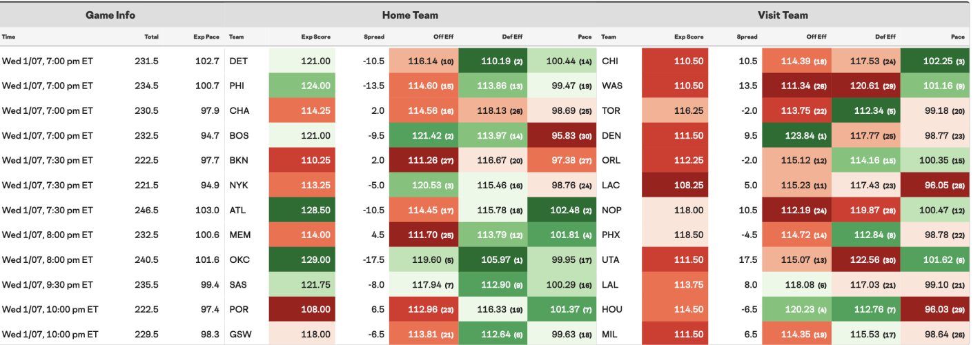Sort by the Time column header
This screenshot has height=345, width=980.
tap(9, 37)
